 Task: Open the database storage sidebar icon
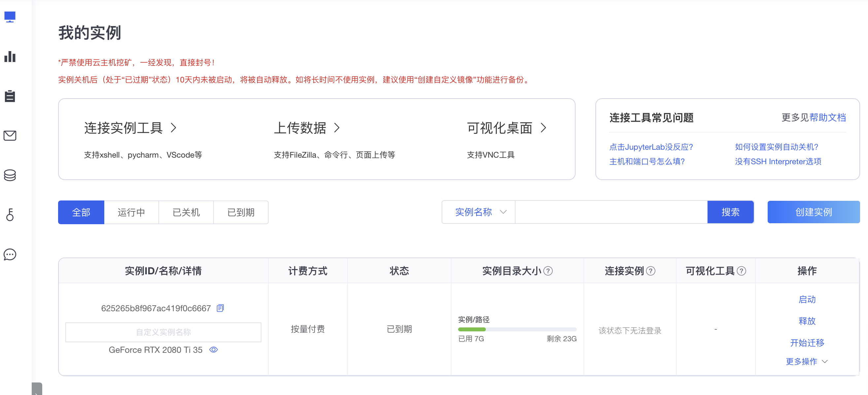click(x=10, y=175)
